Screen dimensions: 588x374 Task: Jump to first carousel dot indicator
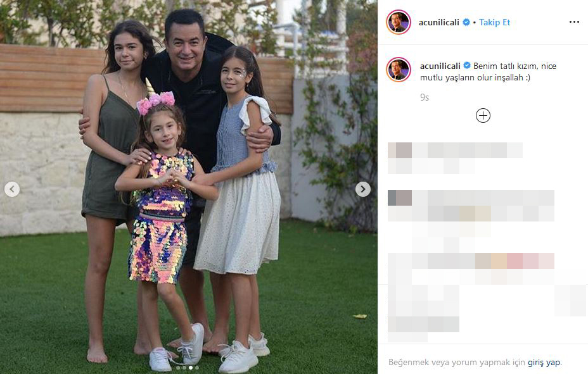click(178, 368)
